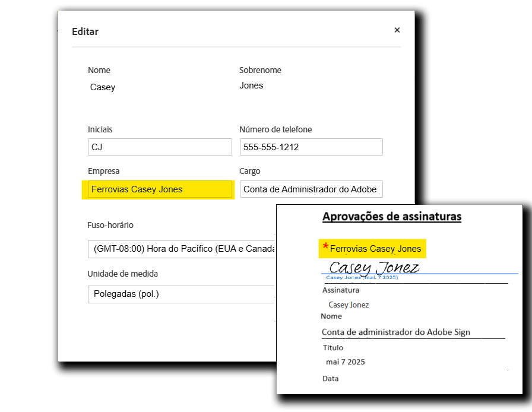
Task: Click the Nome label in the Editar dialog
Action: pyautogui.click(x=99, y=70)
